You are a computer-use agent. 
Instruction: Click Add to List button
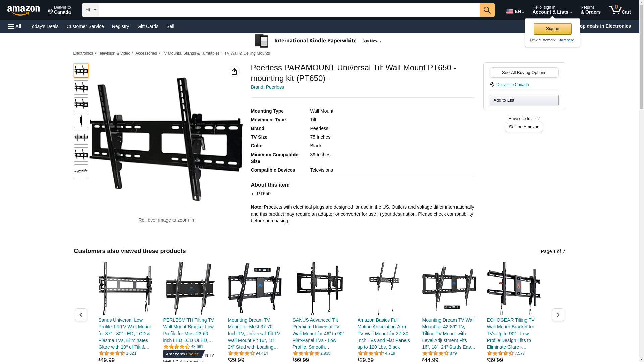point(524,100)
